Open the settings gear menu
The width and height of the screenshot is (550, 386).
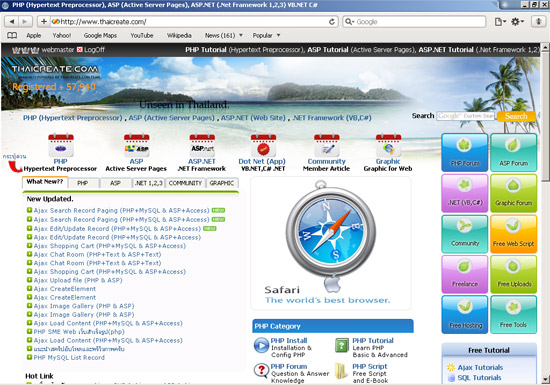click(517, 22)
